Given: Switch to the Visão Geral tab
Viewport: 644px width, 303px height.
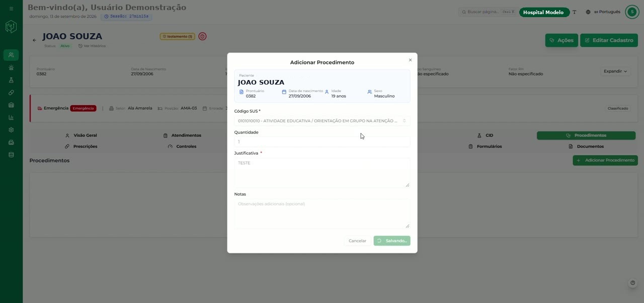Looking at the screenshot, I should (x=81, y=135).
